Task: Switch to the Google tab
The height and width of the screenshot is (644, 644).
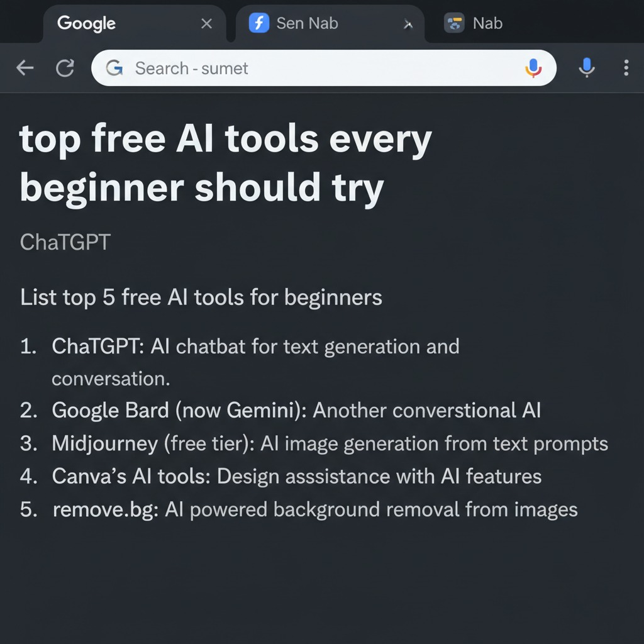Action: click(x=87, y=23)
